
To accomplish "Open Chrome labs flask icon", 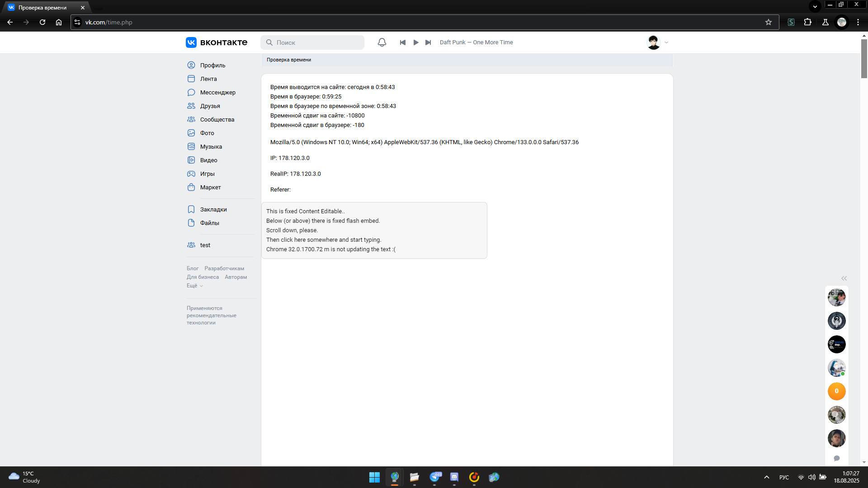I will tap(826, 22).
